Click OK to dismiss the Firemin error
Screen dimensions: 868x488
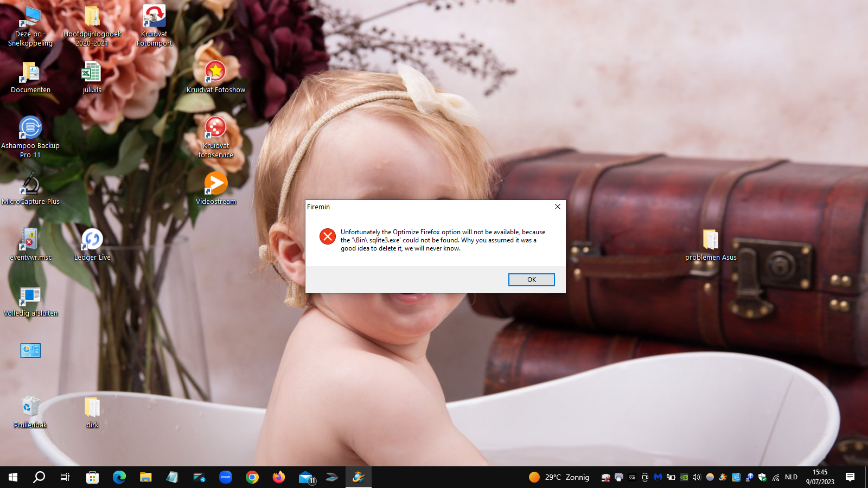531,279
